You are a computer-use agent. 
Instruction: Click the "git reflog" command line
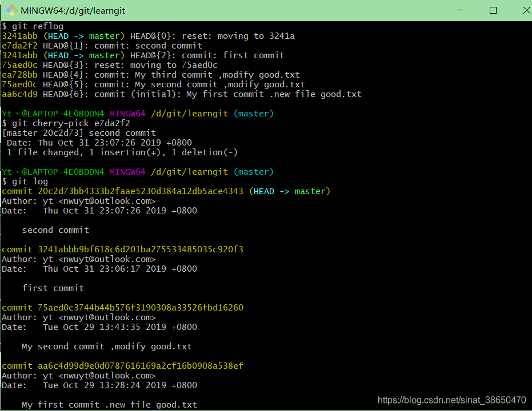click(33, 26)
